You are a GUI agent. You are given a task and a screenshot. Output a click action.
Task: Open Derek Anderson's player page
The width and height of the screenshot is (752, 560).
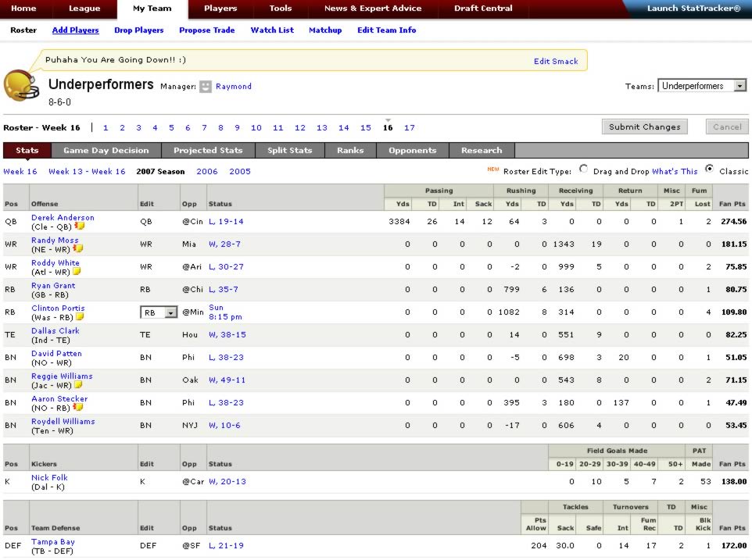[63, 217]
